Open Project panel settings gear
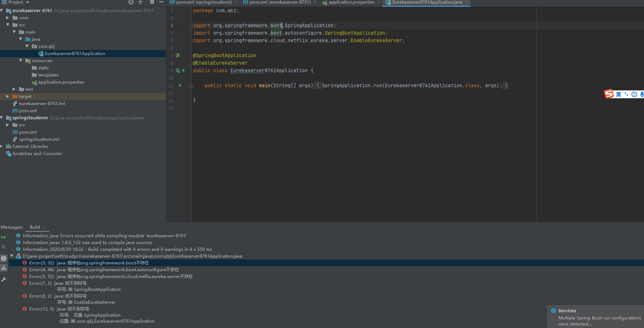 click(152, 2)
